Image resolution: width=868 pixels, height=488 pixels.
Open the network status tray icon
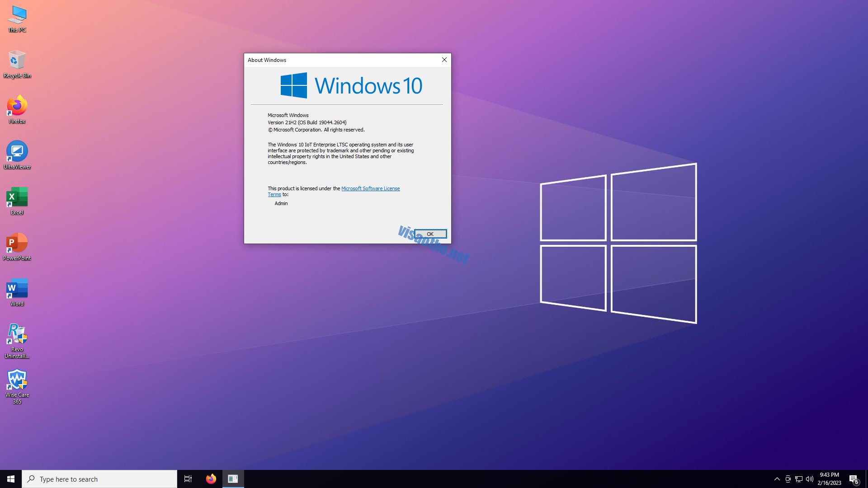click(799, 479)
